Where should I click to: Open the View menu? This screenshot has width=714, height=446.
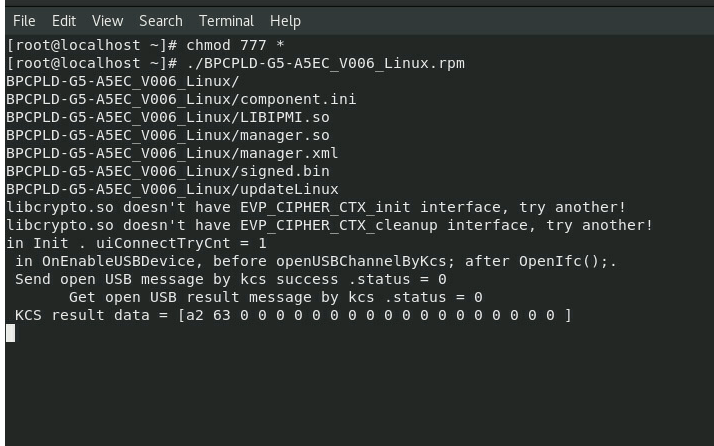point(107,21)
